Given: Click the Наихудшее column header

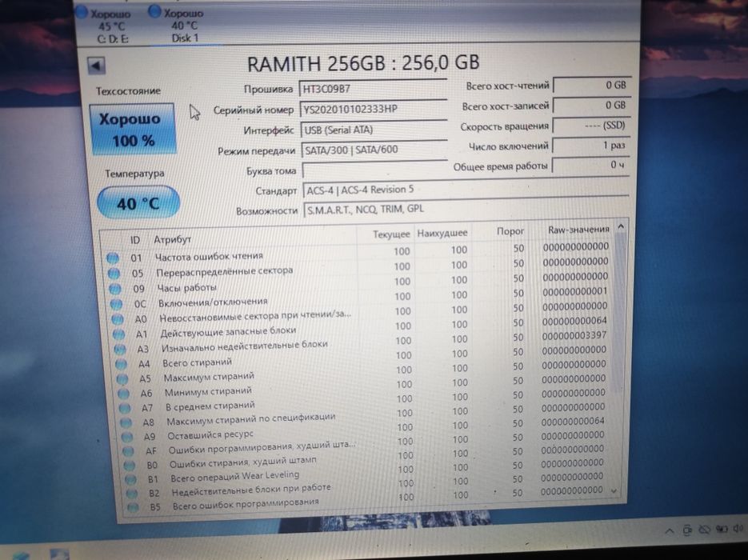Looking at the screenshot, I should (x=442, y=234).
